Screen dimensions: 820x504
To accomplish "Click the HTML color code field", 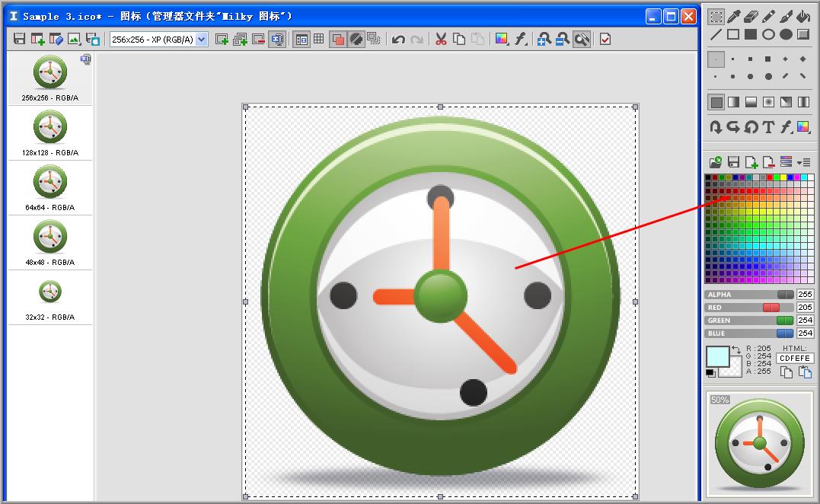I will point(795,358).
